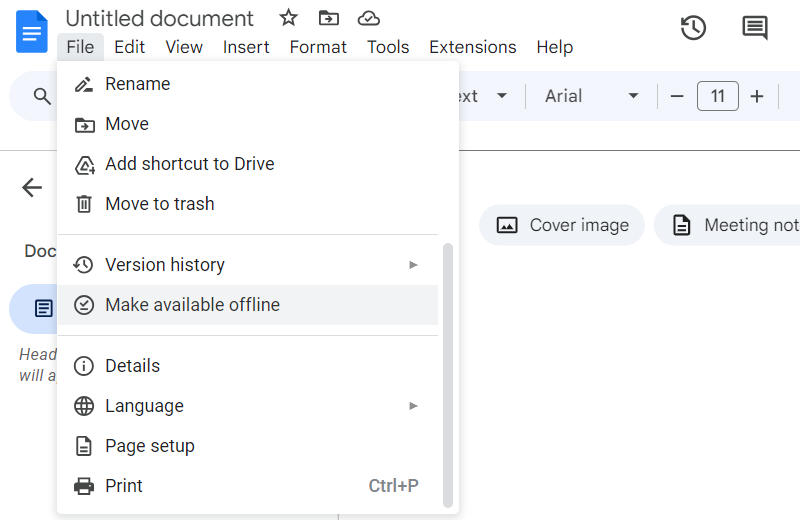
Task: Click the move-to-folder icon beside title
Action: pos(328,18)
